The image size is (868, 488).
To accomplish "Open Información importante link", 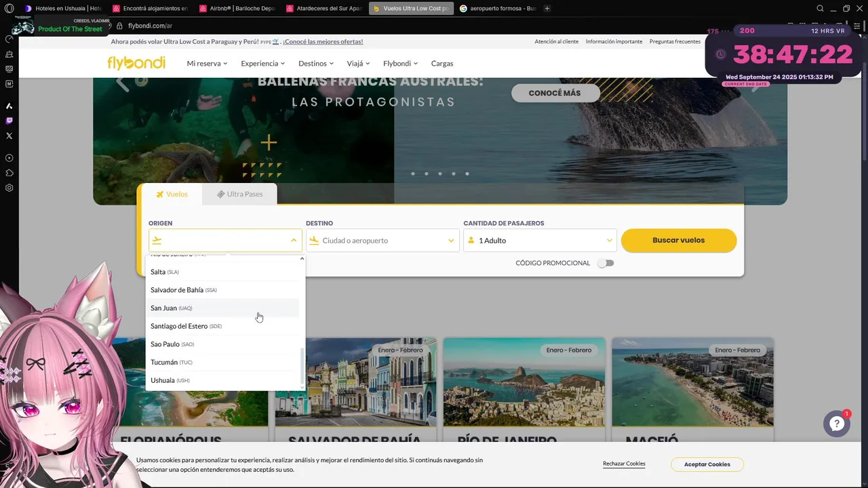I will point(614,41).
